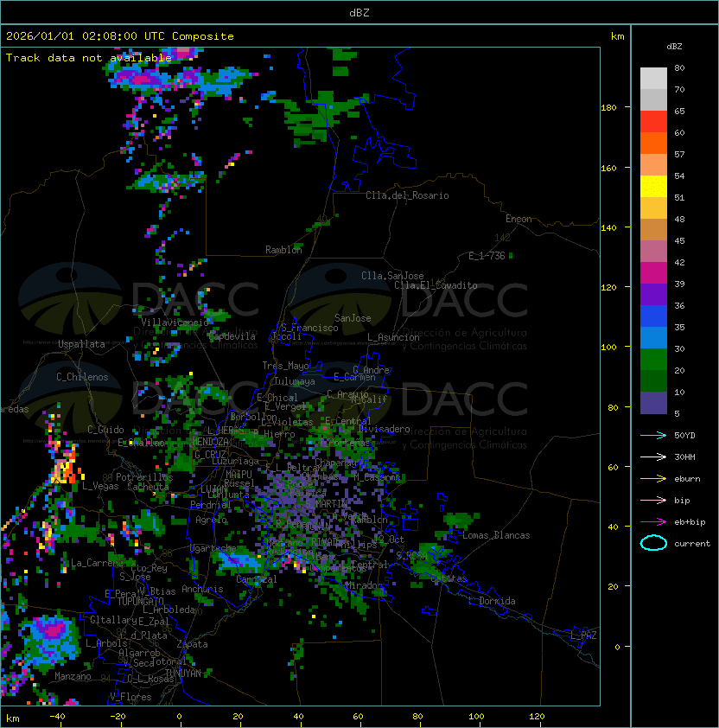Pick the orange 57-60 dBZ swatch
Screen dimensions: 719x728
coord(653,144)
